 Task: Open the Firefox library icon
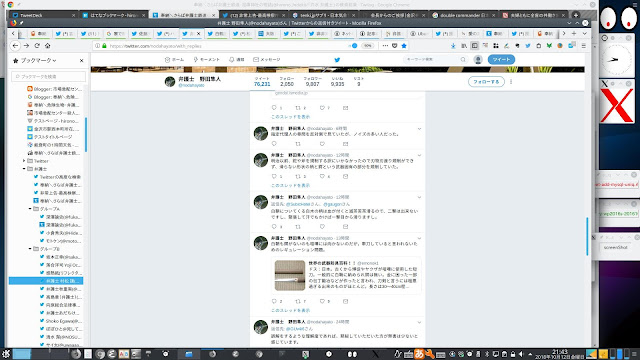pos(464,46)
